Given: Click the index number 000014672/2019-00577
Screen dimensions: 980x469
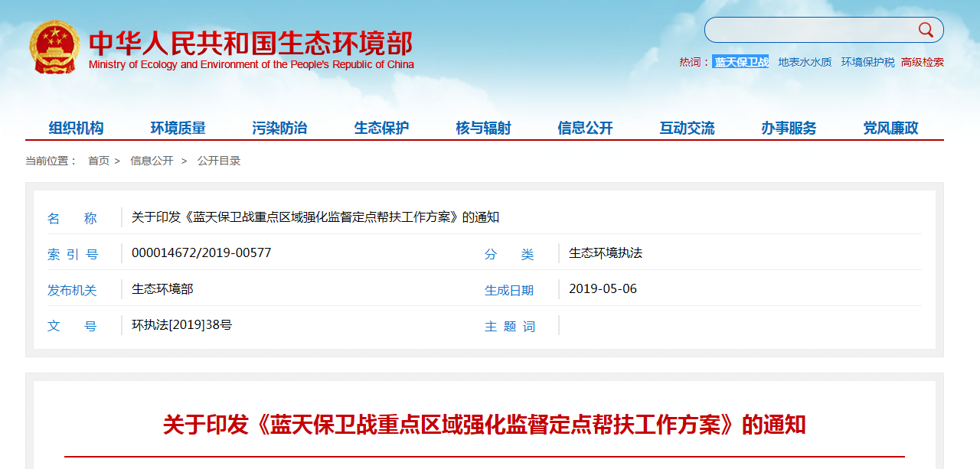Looking at the screenshot, I should point(201,253).
